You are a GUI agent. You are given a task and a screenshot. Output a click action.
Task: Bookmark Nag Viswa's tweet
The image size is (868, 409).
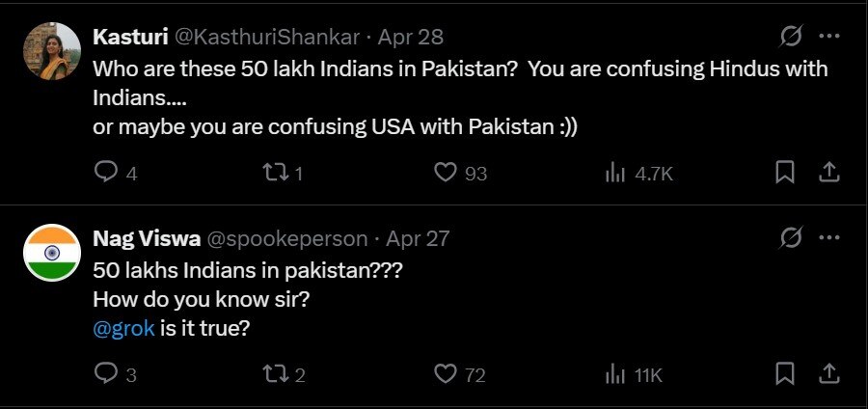pos(785,374)
